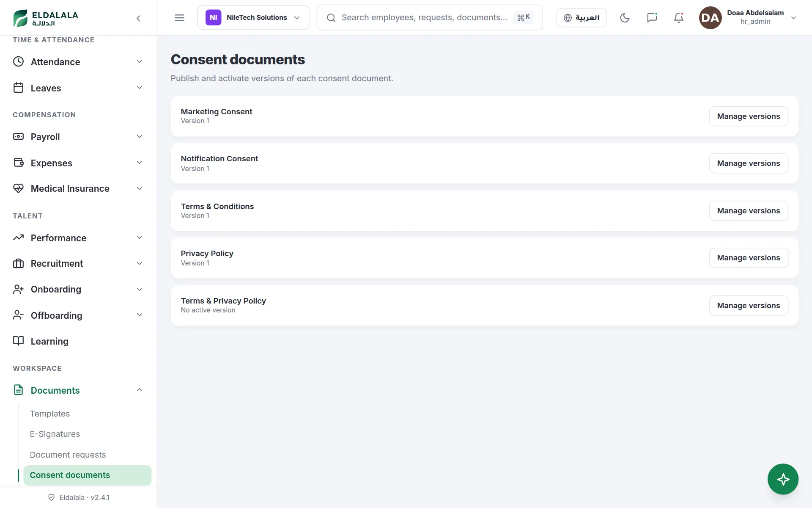Click the Recruitment briefcase icon
Image resolution: width=812 pixels, height=508 pixels.
tap(18, 263)
